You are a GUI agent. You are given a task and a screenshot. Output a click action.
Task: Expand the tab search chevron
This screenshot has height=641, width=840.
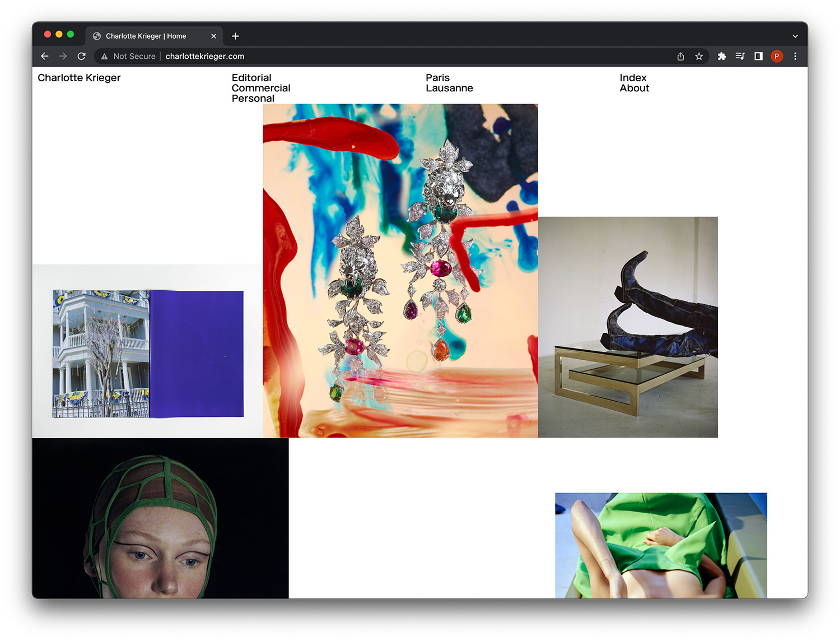pyautogui.click(x=795, y=36)
